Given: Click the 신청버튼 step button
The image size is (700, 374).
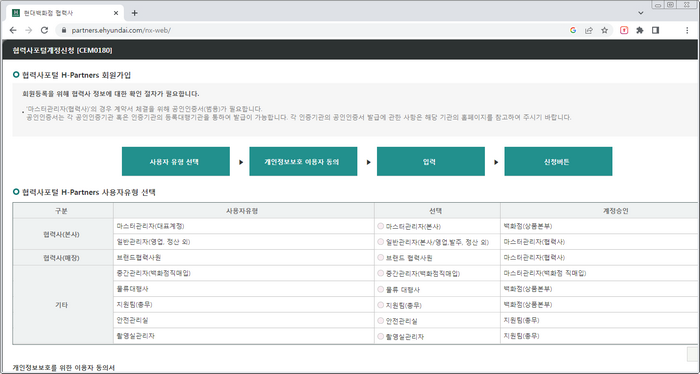Looking at the screenshot, I should pyautogui.click(x=558, y=162).
